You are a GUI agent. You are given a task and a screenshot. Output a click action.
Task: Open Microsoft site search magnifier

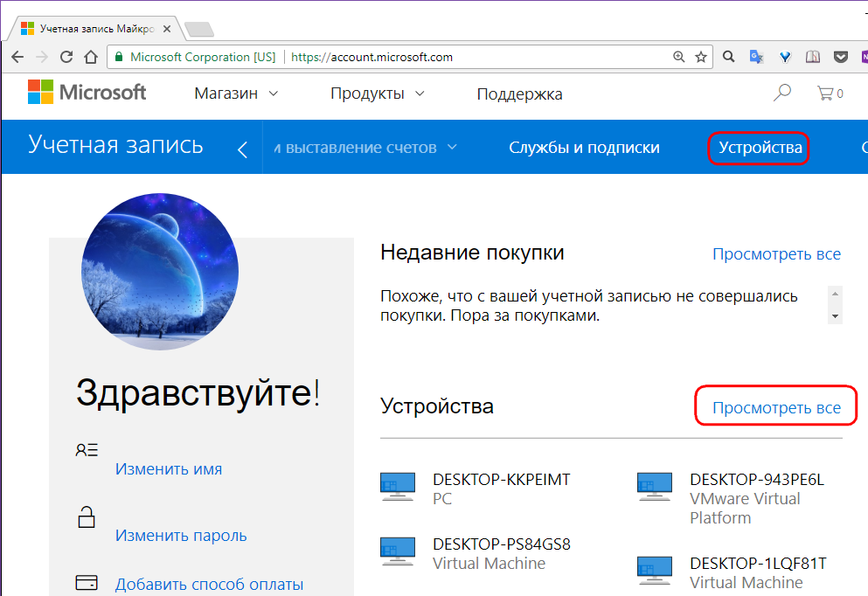(x=782, y=93)
